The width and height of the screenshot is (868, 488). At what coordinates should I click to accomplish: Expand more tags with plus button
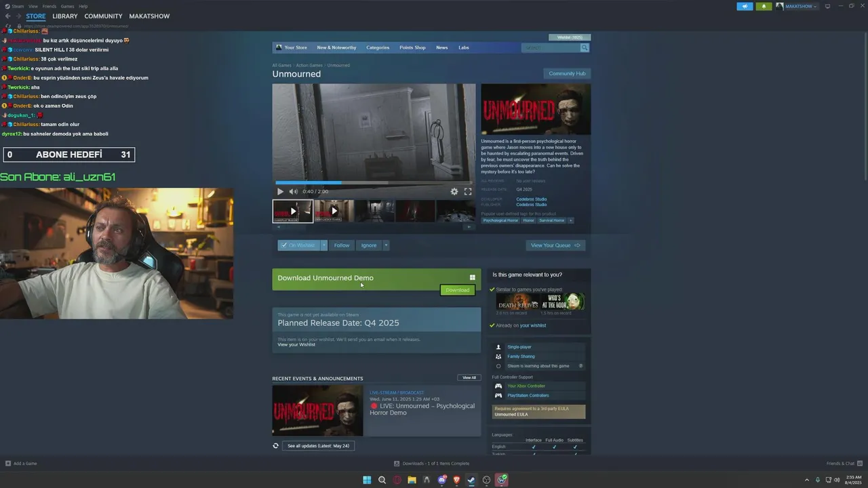click(x=570, y=220)
